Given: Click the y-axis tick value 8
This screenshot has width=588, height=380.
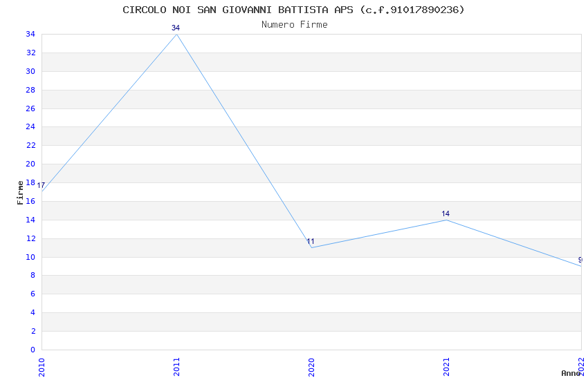Looking at the screenshot, I should point(33,275).
